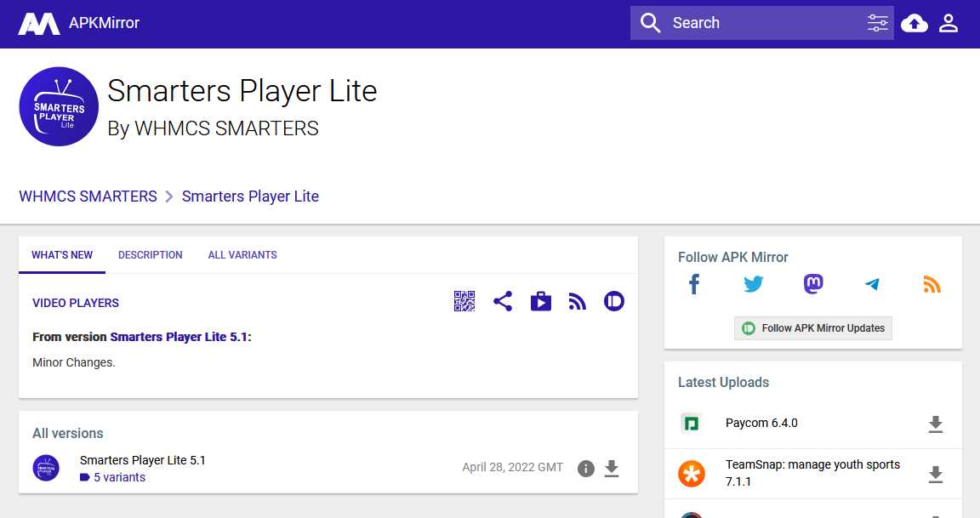The height and width of the screenshot is (518, 980).
Task: Open WHMCS SMARTERS breadcrumb link
Action: (x=88, y=196)
